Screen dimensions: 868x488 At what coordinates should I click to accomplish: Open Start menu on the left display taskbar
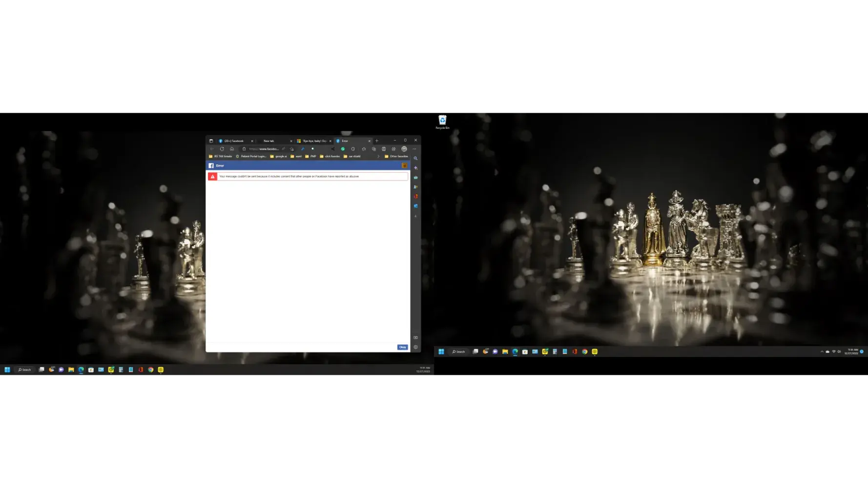click(7, 369)
